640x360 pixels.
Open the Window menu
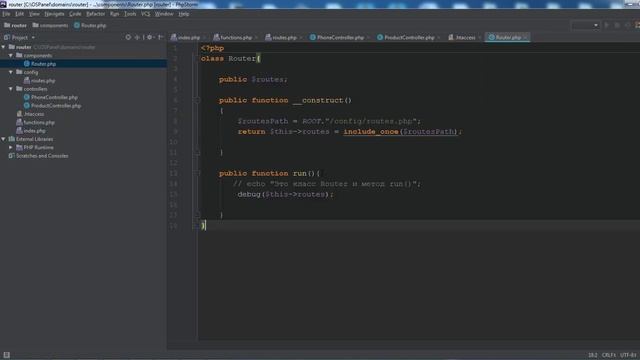coord(164,14)
